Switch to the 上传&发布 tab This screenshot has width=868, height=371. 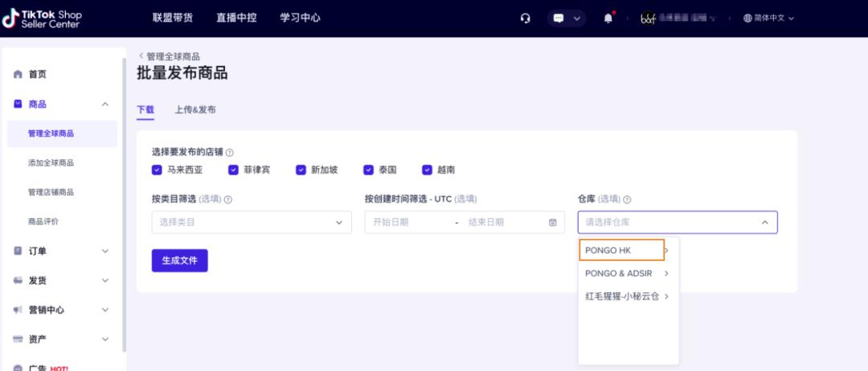195,109
